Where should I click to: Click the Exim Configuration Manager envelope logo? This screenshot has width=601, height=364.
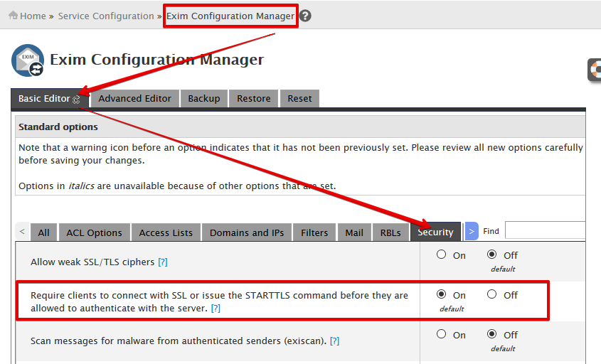point(28,60)
